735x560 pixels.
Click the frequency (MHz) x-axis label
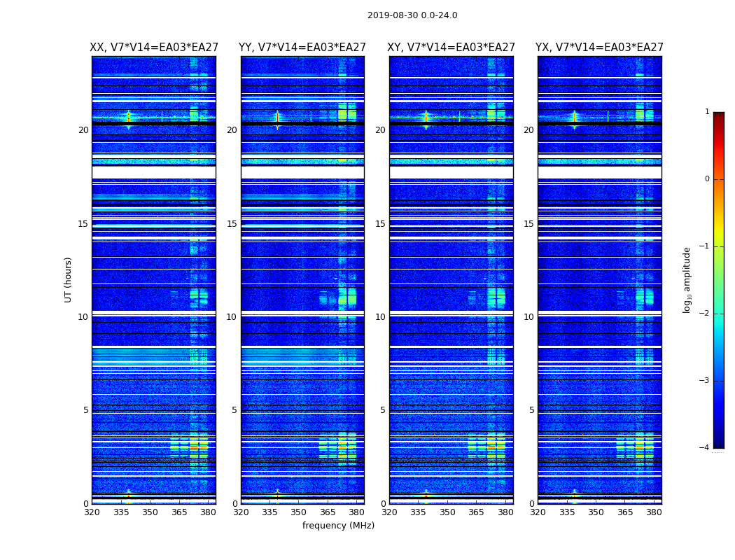tap(338, 526)
